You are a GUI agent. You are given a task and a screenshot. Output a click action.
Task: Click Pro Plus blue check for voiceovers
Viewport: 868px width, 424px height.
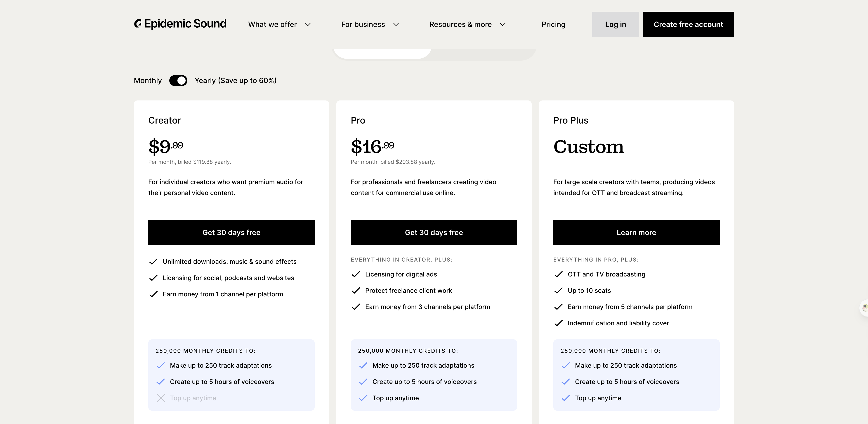click(x=566, y=381)
